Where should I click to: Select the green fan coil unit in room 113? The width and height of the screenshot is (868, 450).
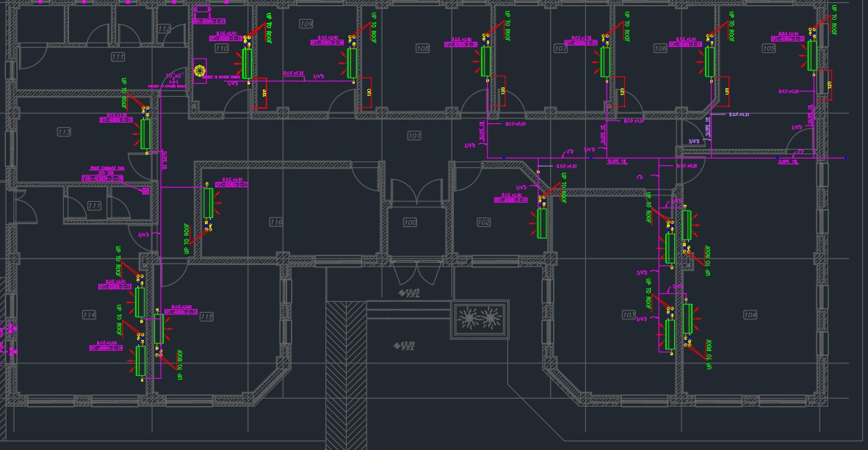(145, 134)
